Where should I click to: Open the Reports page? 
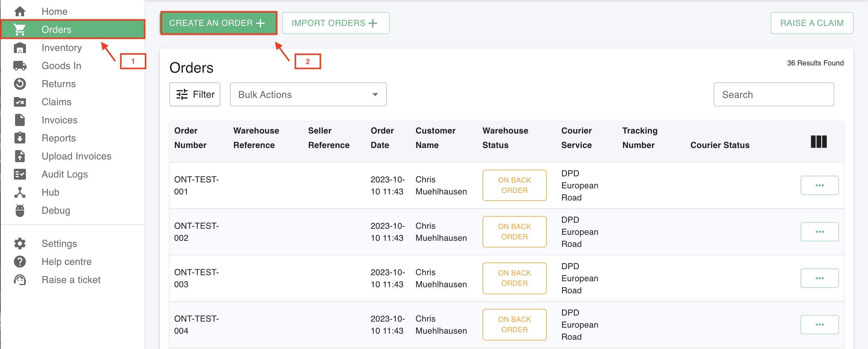(73, 138)
